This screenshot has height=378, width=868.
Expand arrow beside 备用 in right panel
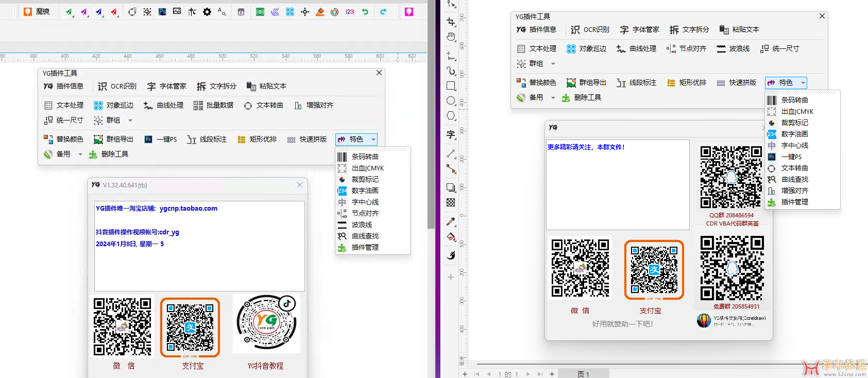553,98
